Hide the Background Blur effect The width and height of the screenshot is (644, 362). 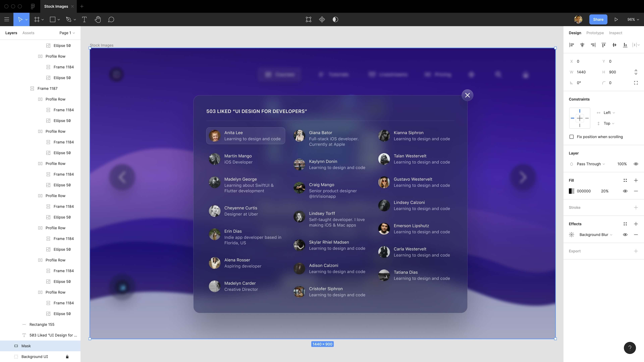click(x=625, y=235)
